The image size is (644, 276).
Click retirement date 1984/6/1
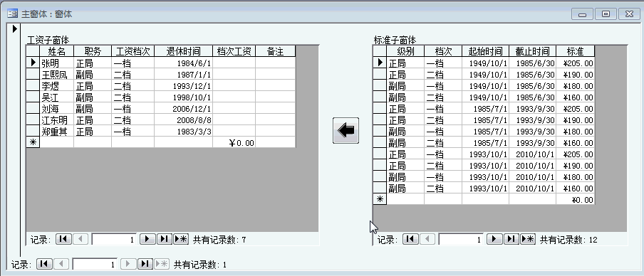tap(184, 63)
